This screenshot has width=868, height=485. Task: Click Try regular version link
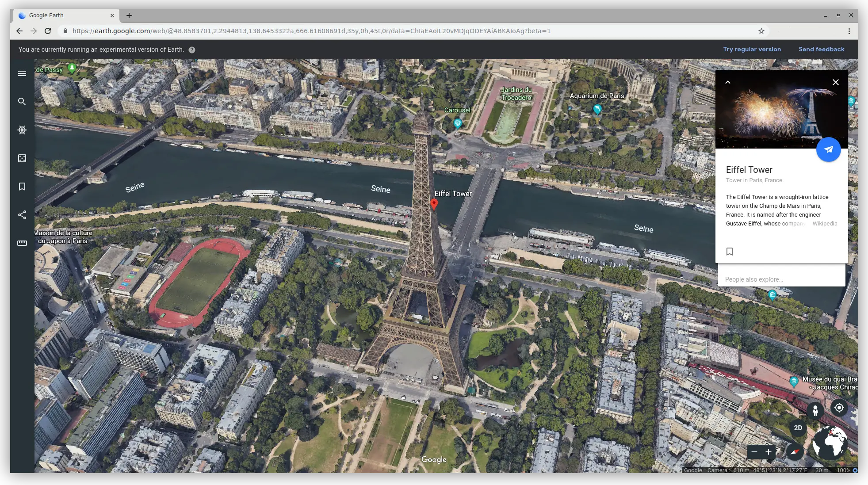[x=752, y=49]
